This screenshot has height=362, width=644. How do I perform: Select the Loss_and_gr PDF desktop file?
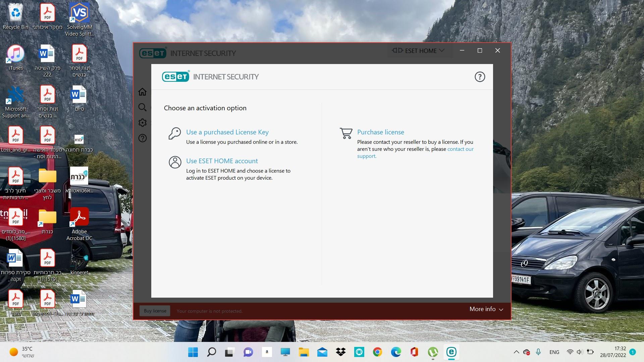pos(15,139)
